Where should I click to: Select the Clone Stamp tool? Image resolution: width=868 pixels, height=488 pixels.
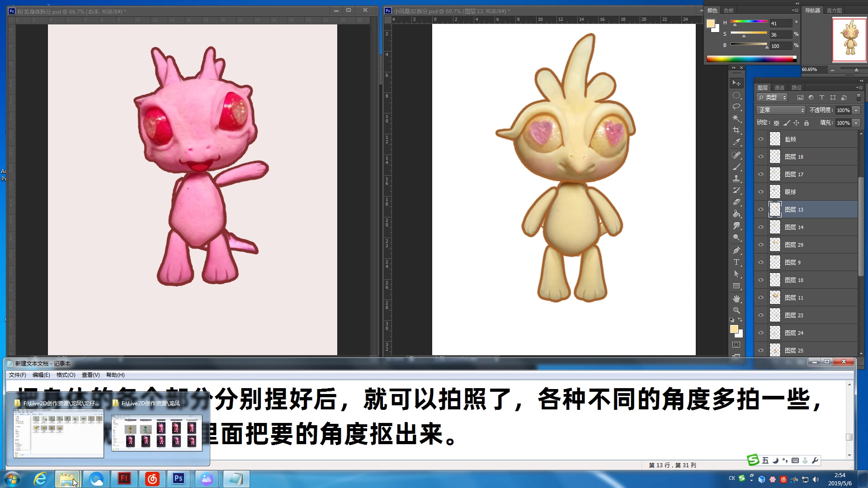click(736, 178)
